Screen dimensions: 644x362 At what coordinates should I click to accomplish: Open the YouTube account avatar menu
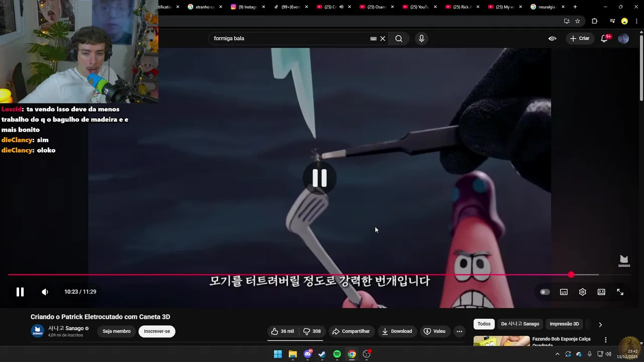tap(623, 39)
